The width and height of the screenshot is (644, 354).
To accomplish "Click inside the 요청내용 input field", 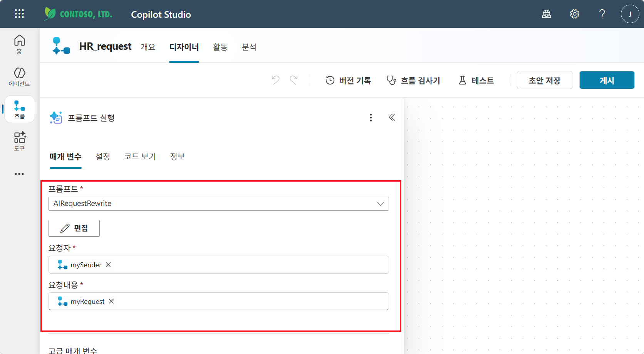I will (218, 301).
